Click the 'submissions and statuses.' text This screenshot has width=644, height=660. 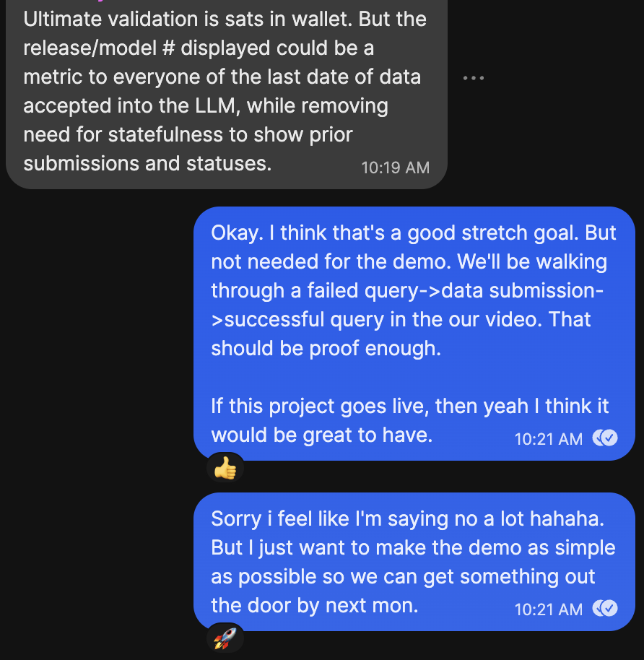coord(148,163)
